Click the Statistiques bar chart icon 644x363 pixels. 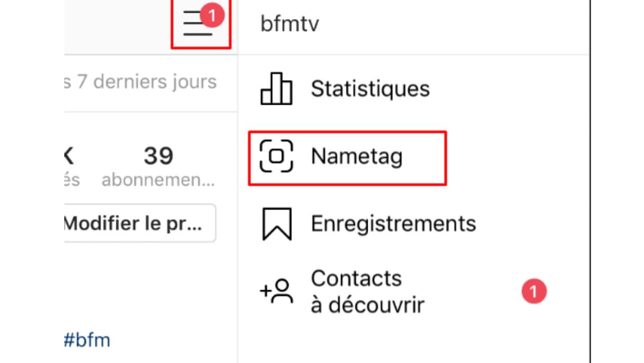point(276,89)
